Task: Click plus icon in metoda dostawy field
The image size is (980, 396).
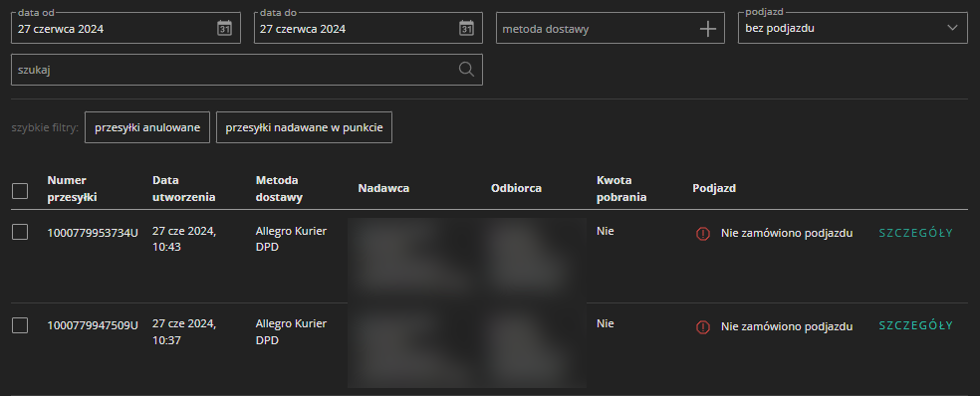Action: click(x=707, y=29)
